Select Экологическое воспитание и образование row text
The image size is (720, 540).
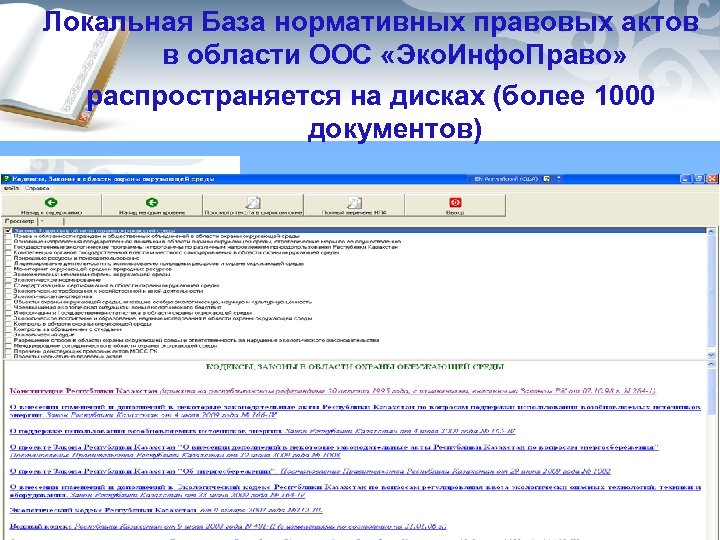[x=163, y=318]
